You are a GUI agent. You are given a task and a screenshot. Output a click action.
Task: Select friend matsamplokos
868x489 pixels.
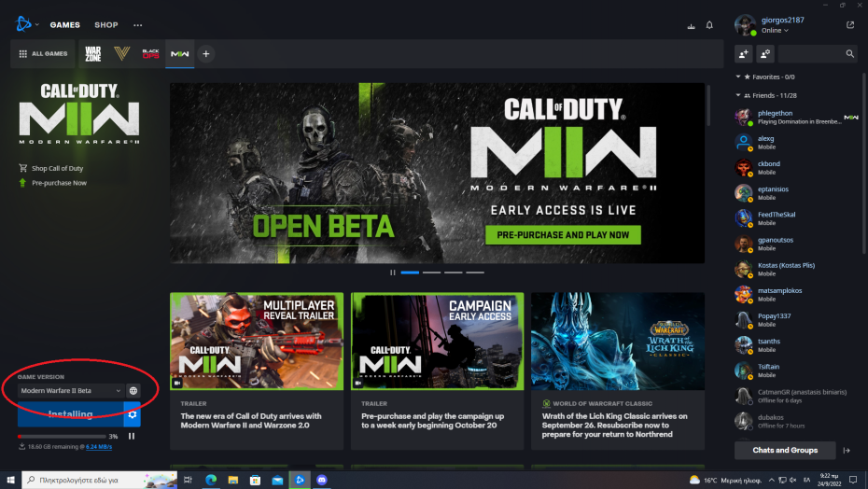click(x=797, y=294)
